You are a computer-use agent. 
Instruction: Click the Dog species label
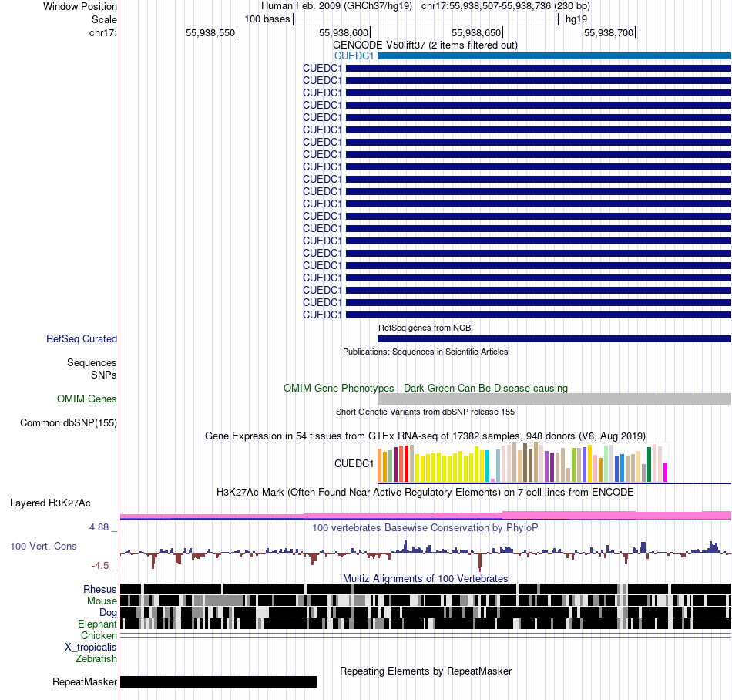coord(108,613)
